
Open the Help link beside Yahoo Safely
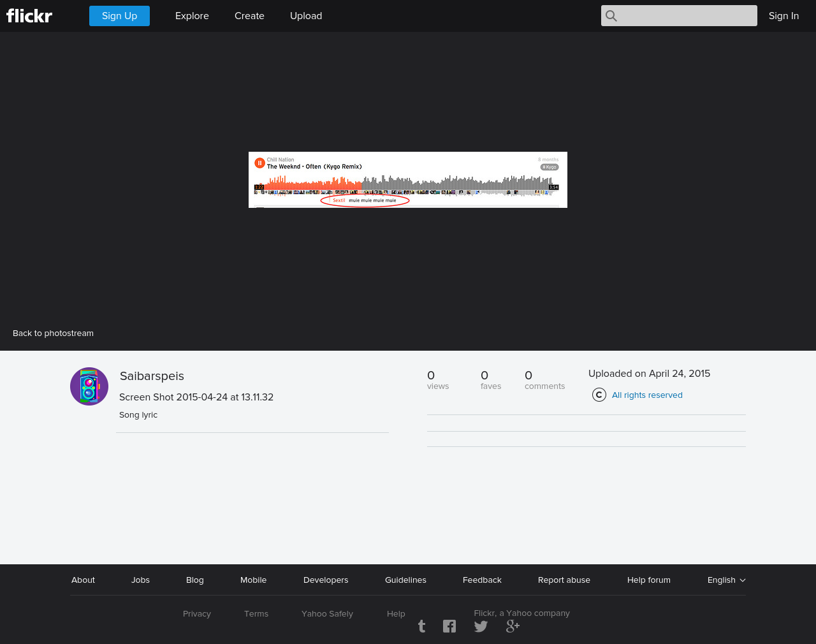pyautogui.click(x=396, y=613)
